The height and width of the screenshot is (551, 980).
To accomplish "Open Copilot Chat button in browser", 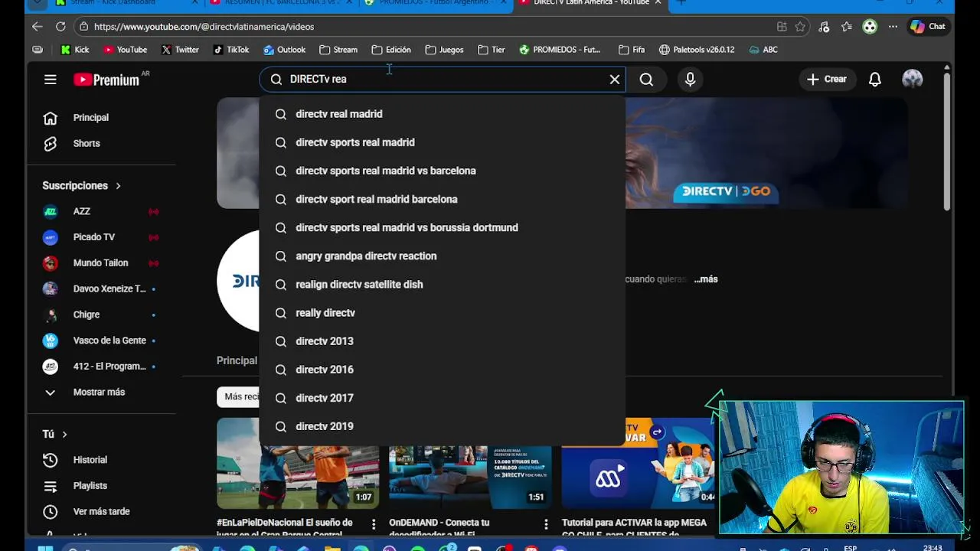I will click(x=928, y=27).
